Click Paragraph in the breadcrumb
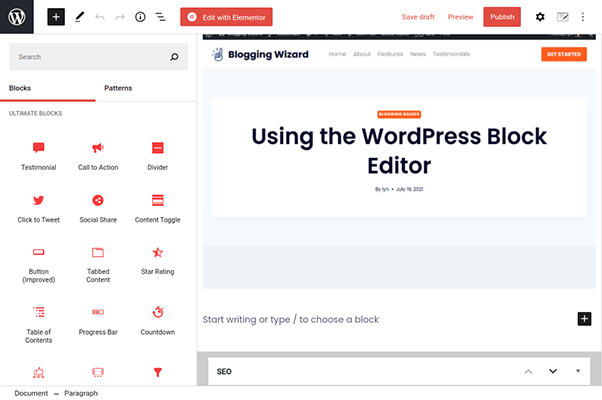The height and width of the screenshot is (400, 602). click(x=81, y=393)
